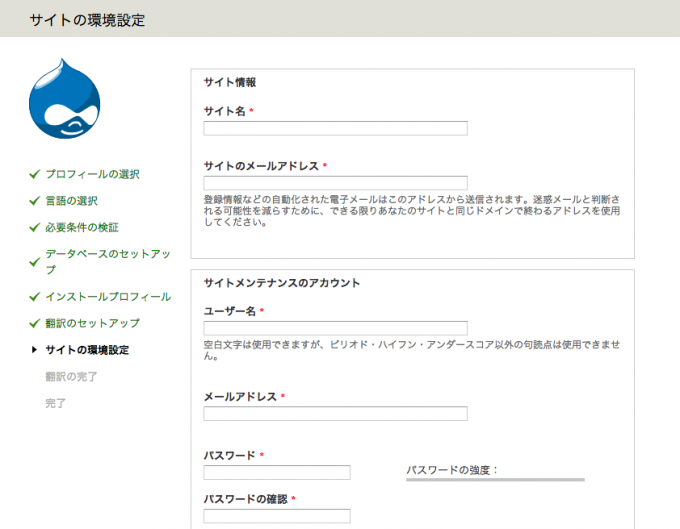Click the パスワードの確認 field

277,516
